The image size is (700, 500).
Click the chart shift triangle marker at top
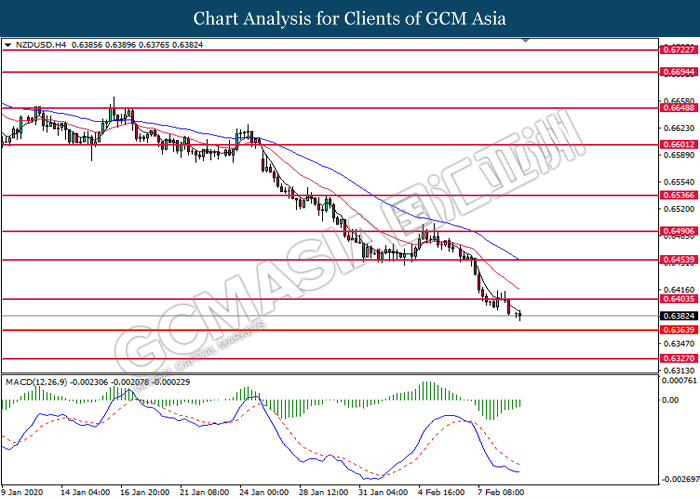[x=525, y=40]
